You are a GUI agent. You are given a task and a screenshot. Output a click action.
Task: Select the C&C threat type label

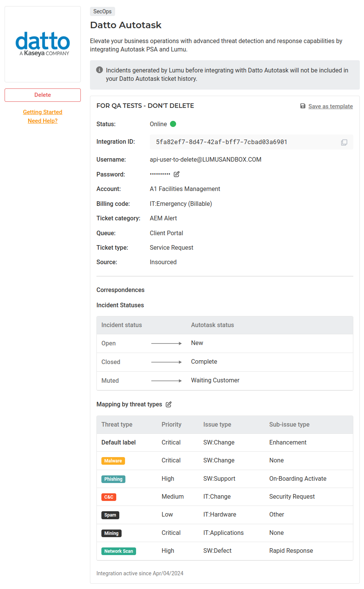(x=109, y=497)
